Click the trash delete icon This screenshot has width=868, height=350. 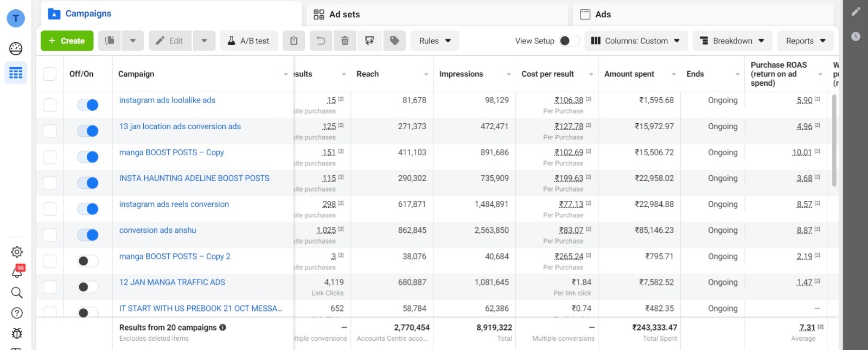pyautogui.click(x=344, y=41)
